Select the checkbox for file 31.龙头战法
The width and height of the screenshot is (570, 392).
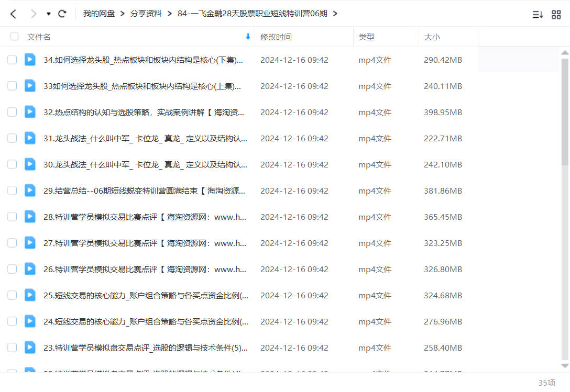(12, 138)
